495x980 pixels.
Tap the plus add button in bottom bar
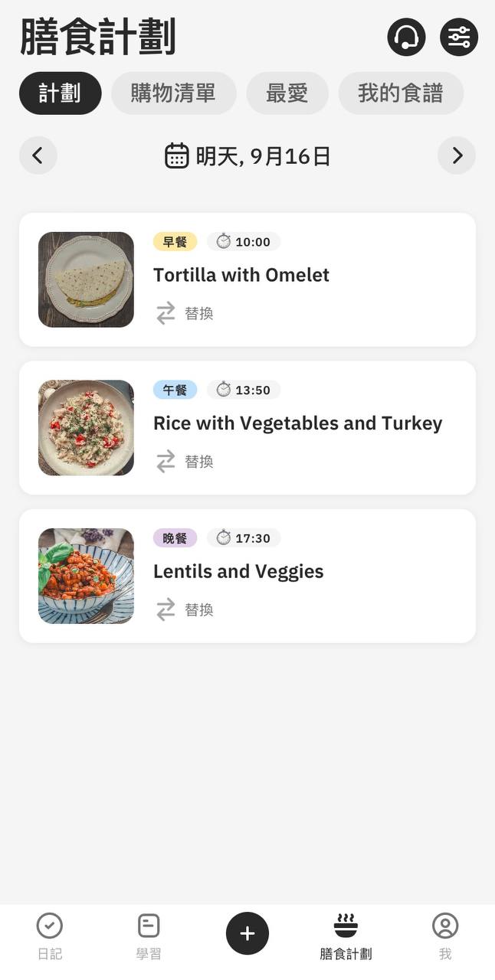[247, 933]
